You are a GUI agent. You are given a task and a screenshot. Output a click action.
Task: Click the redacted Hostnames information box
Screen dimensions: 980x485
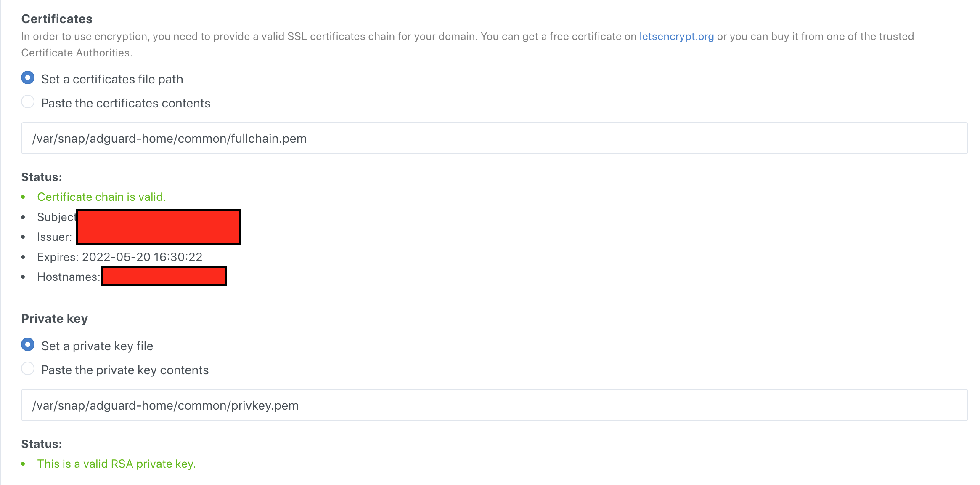coord(163,276)
